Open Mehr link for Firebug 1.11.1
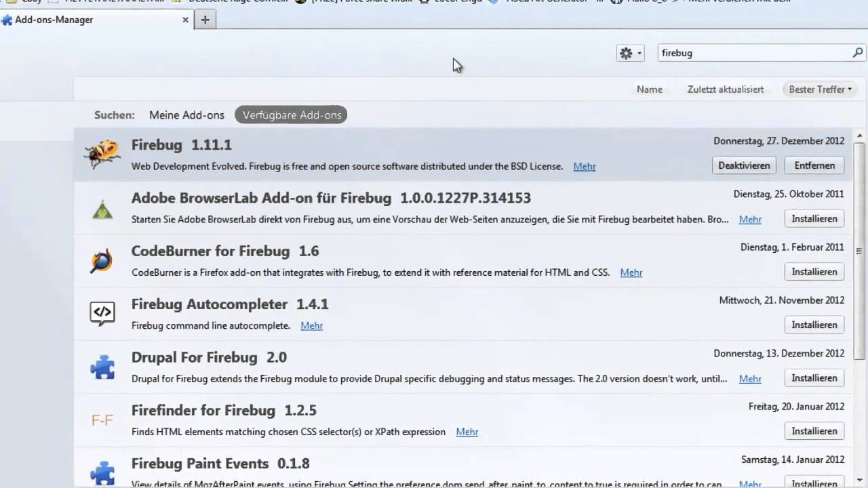 pyautogui.click(x=585, y=166)
